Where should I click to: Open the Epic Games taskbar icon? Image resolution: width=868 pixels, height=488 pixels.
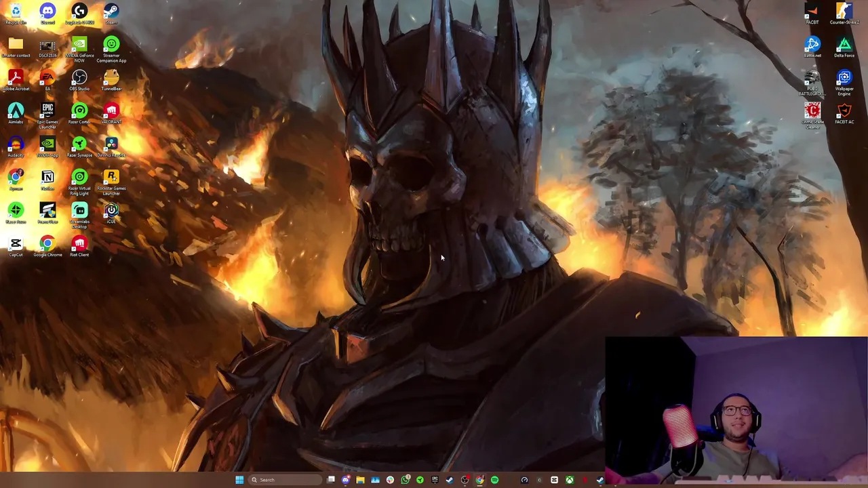(435, 480)
